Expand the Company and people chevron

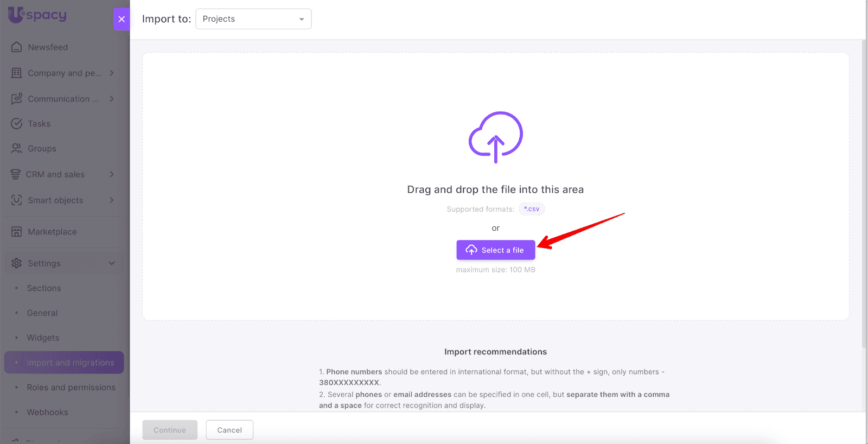click(112, 73)
